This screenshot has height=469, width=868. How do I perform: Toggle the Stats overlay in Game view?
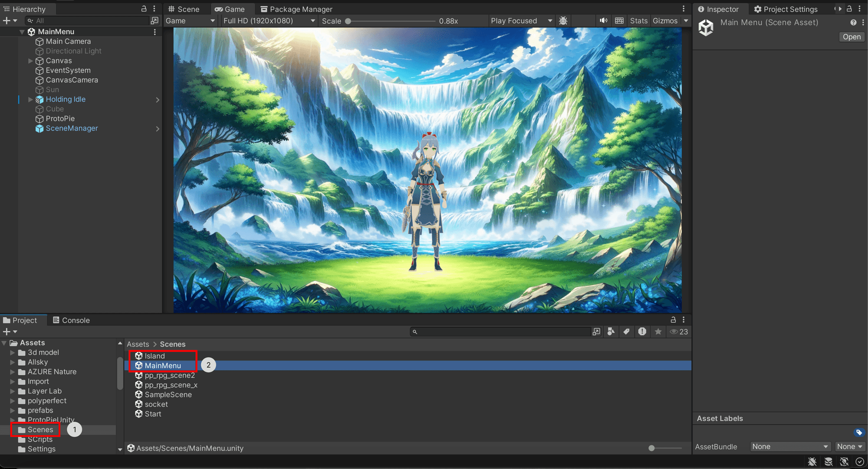(x=638, y=20)
